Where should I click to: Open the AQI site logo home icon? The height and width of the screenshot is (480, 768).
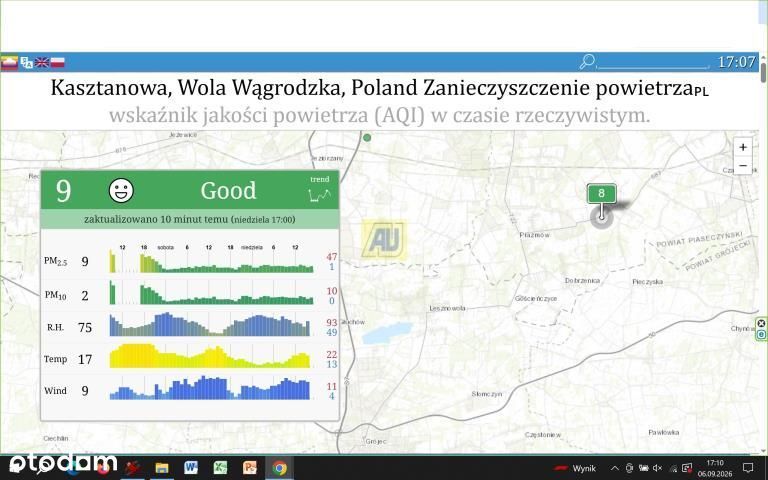coord(9,62)
